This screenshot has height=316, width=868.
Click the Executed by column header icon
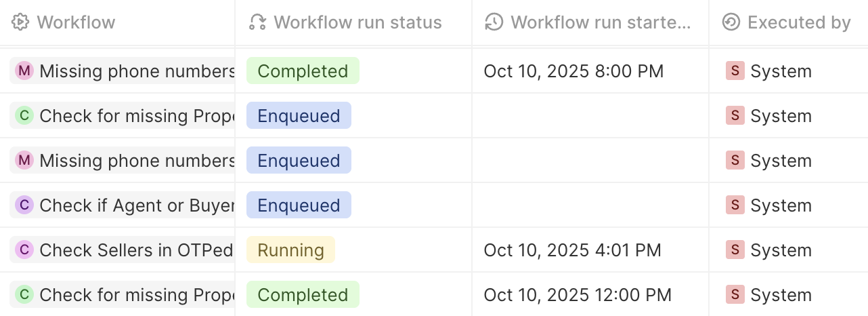click(731, 22)
